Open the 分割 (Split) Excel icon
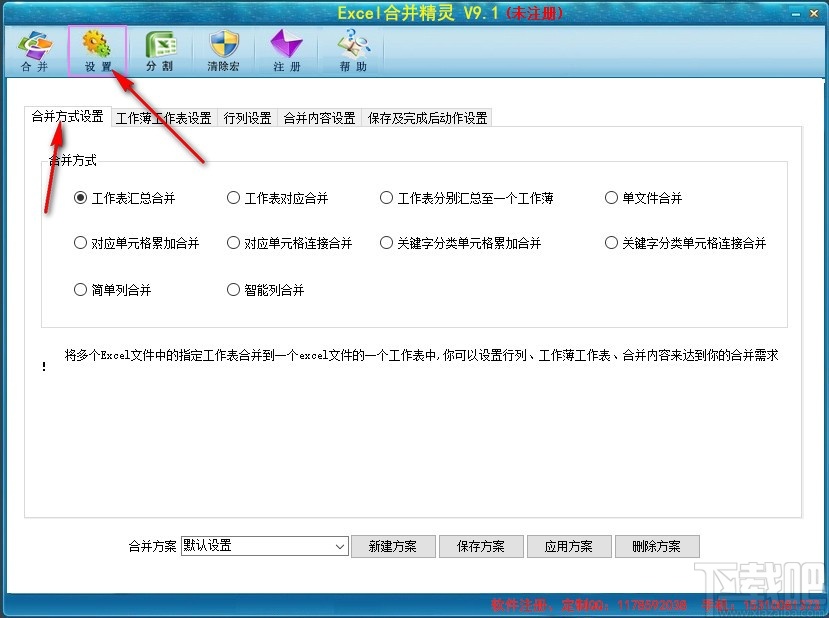 (160, 51)
